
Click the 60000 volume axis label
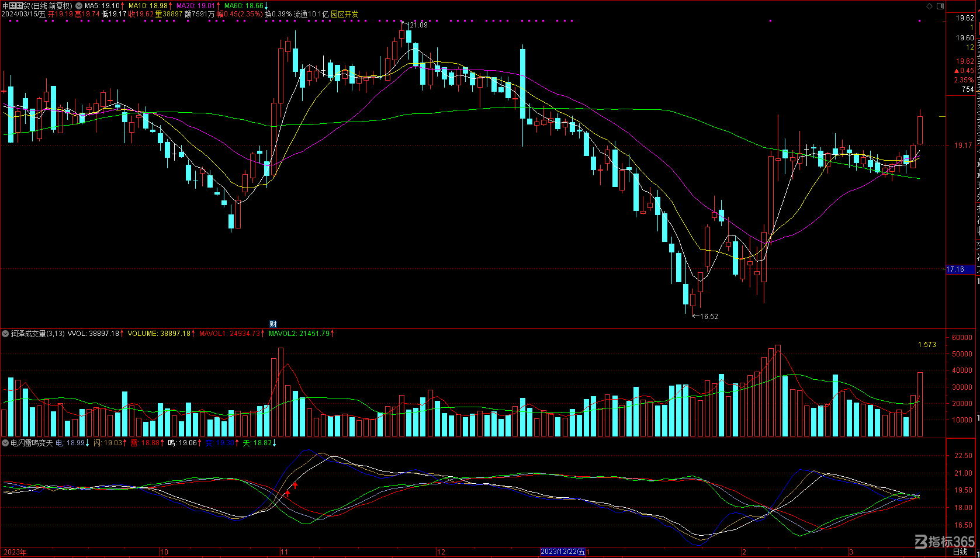(x=962, y=338)
